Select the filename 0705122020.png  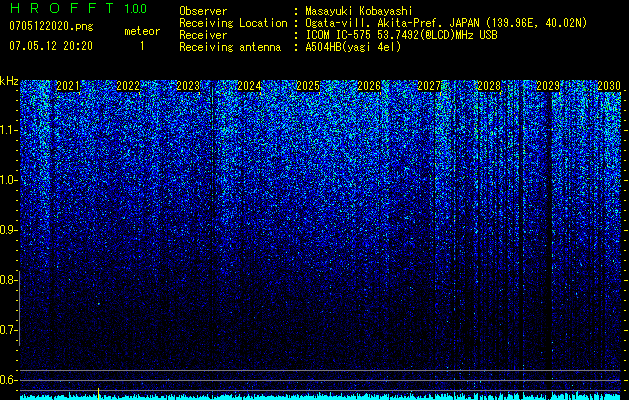pos(51,26)
